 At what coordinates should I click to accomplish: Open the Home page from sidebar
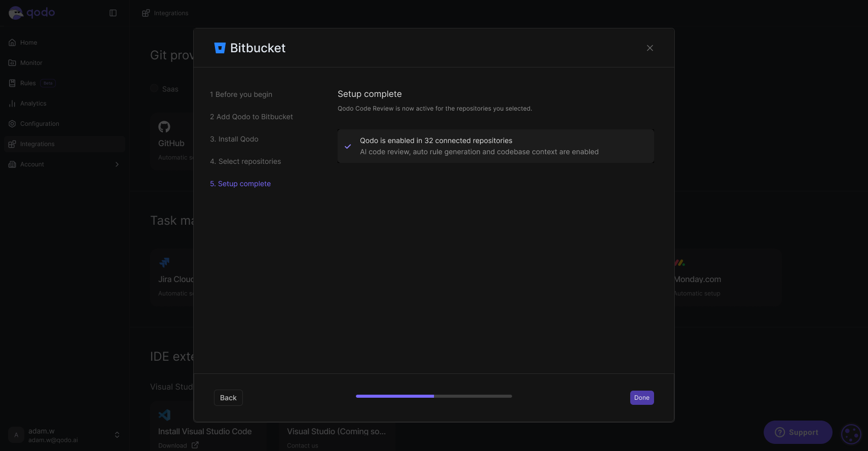click(64, 43)
